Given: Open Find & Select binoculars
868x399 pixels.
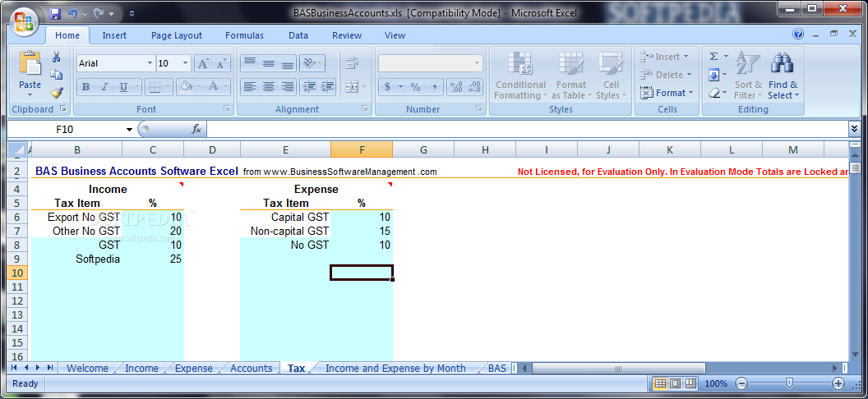Looking at the screenshot, I should pos(783,76).
